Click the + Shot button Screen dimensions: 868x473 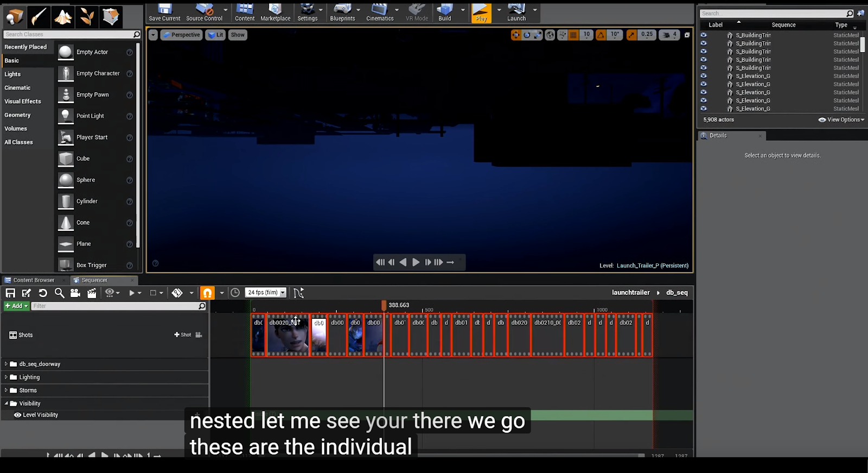click(183, 335)
